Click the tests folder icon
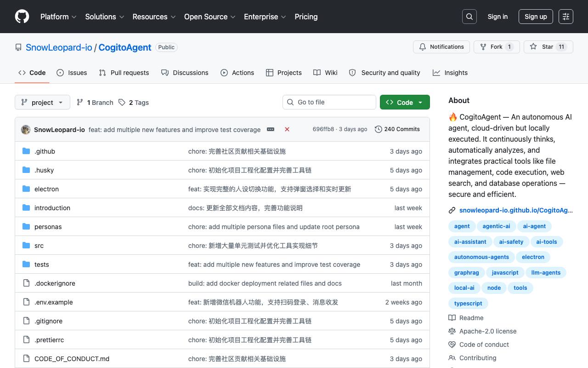 point(26,264)
